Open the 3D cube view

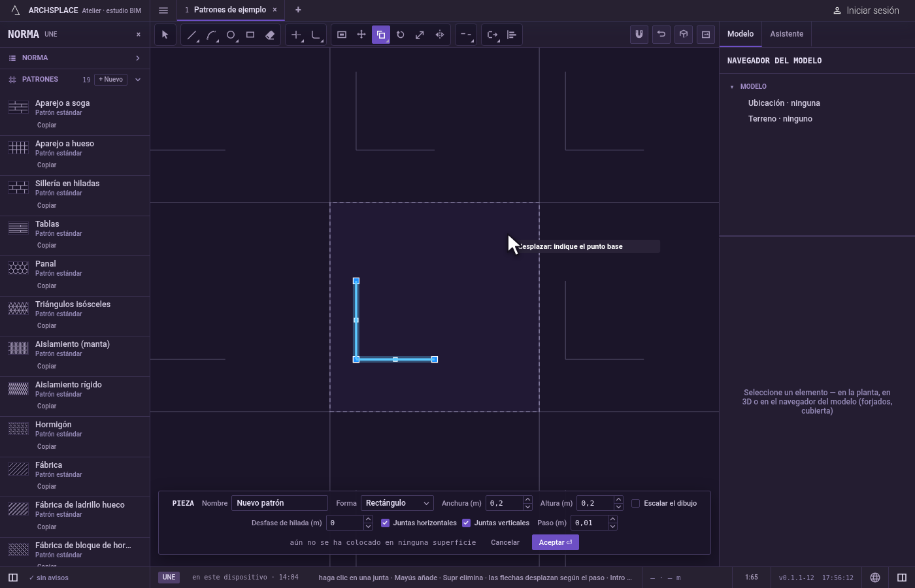[684, 35]
